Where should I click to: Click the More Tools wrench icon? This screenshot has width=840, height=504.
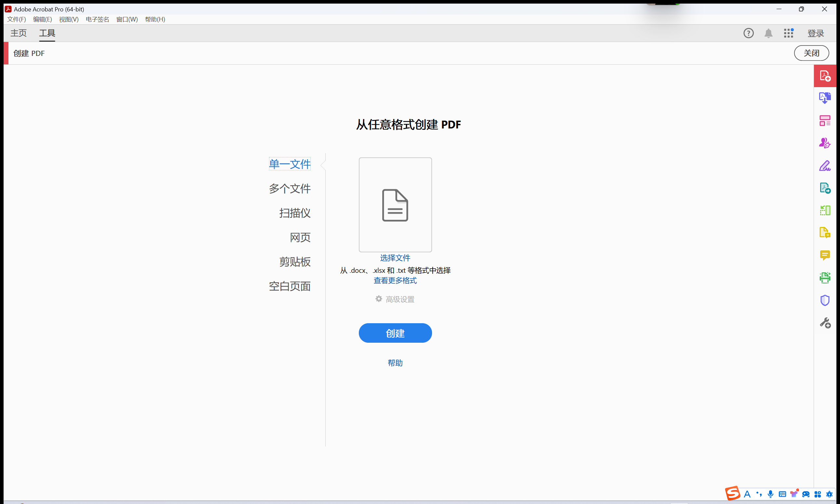pos(825,323)
